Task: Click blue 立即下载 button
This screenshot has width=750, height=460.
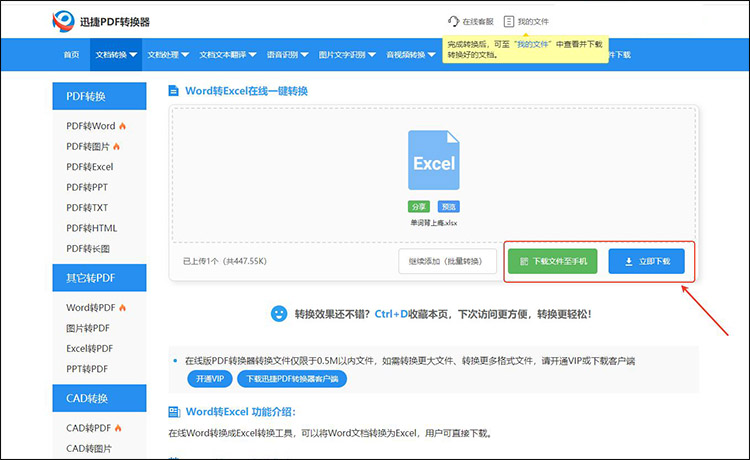Action: coord(646,262)
